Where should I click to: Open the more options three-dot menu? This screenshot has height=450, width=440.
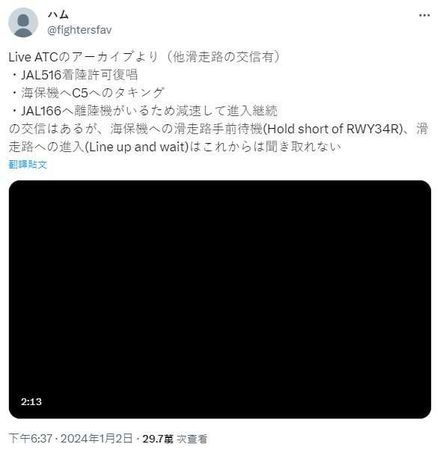pyautogui.click(x=424, y=15)
